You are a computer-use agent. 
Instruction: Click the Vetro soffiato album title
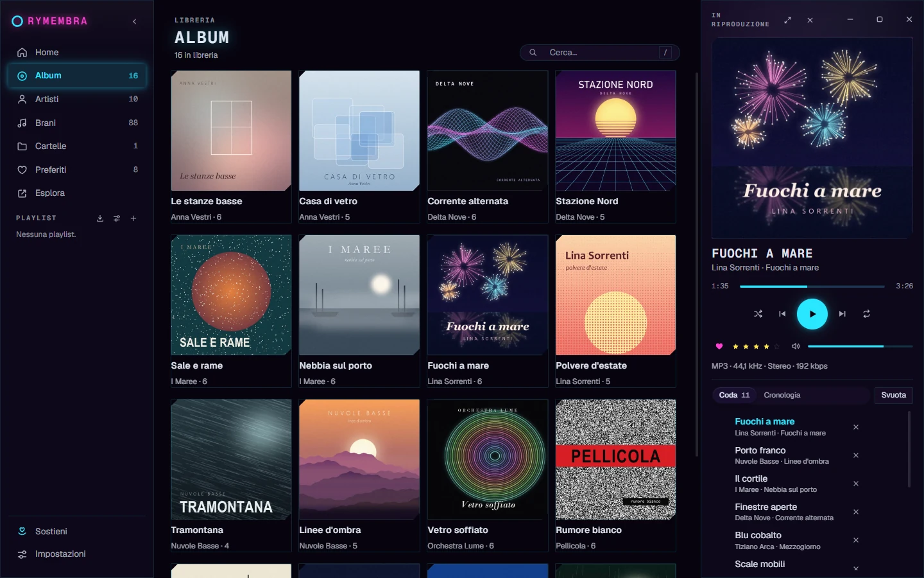(x=458, y=530)
